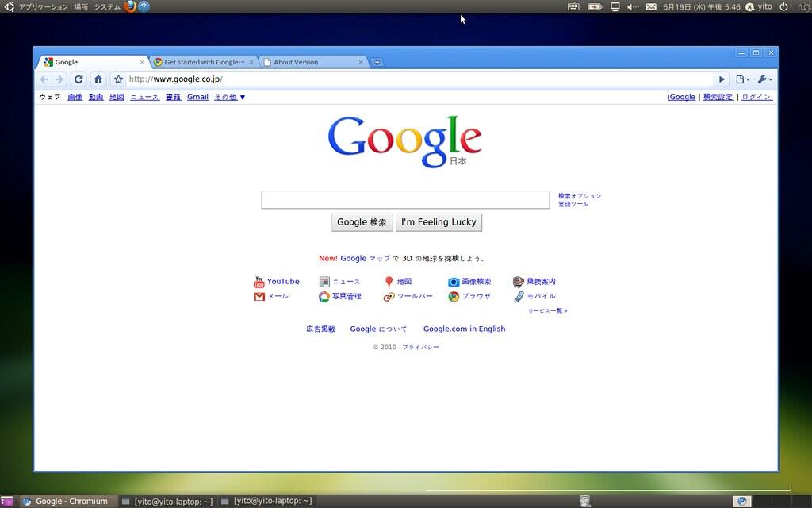The width and height of the screenshot is (812, 508).
Task: Open the システム menu
Action: coord(107,6)
